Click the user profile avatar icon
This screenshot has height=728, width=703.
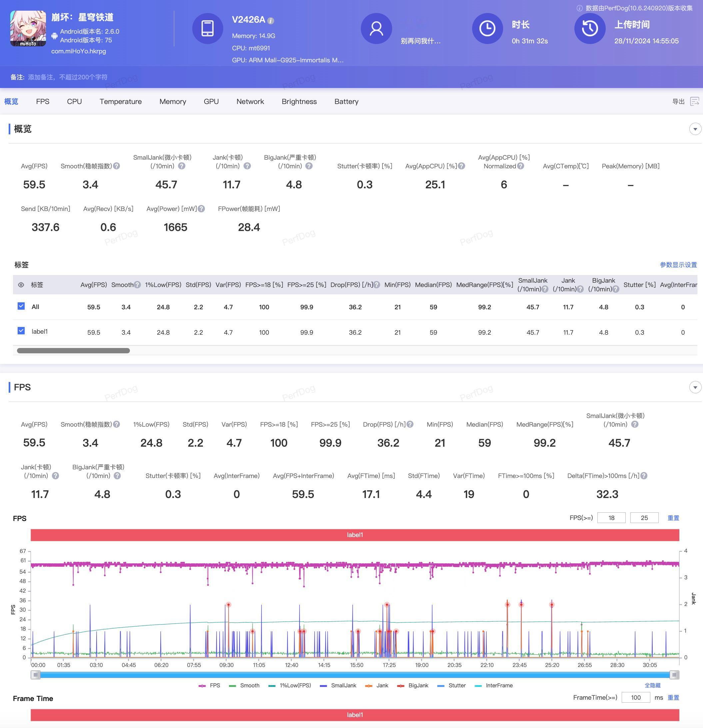(x=376, y=29)
